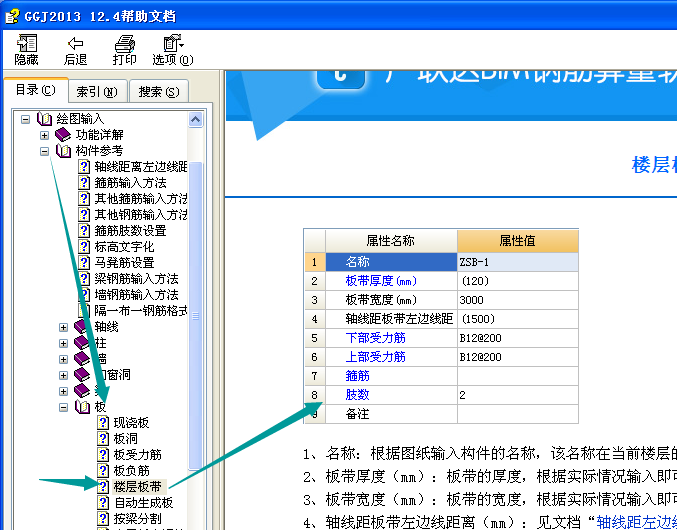Click the 后退 (Back) arrow icon
The width and height of the screenshot is (677, 530).
coord(76,43)
